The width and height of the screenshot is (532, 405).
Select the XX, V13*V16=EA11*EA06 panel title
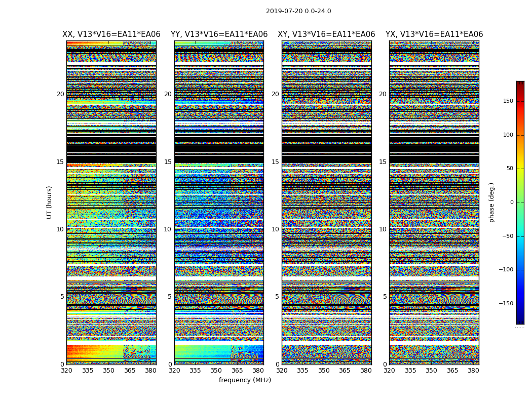pos(111,34)
